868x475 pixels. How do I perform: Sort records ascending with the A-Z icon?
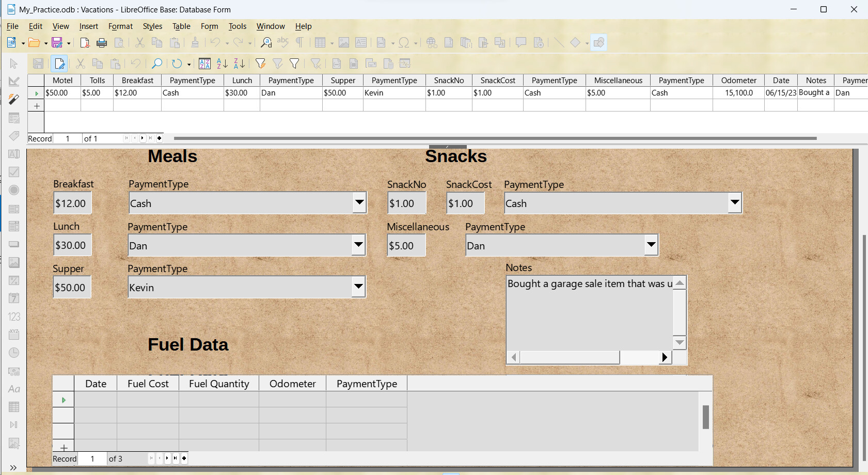(x=222, y=64)
